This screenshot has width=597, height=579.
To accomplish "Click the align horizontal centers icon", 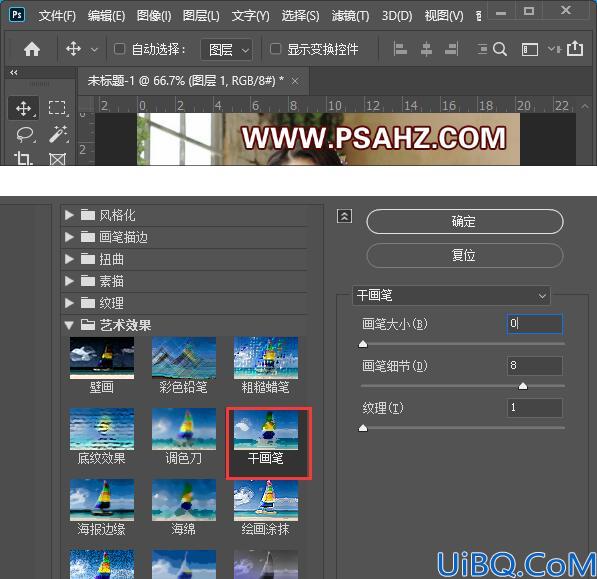I will coord(426,49).
